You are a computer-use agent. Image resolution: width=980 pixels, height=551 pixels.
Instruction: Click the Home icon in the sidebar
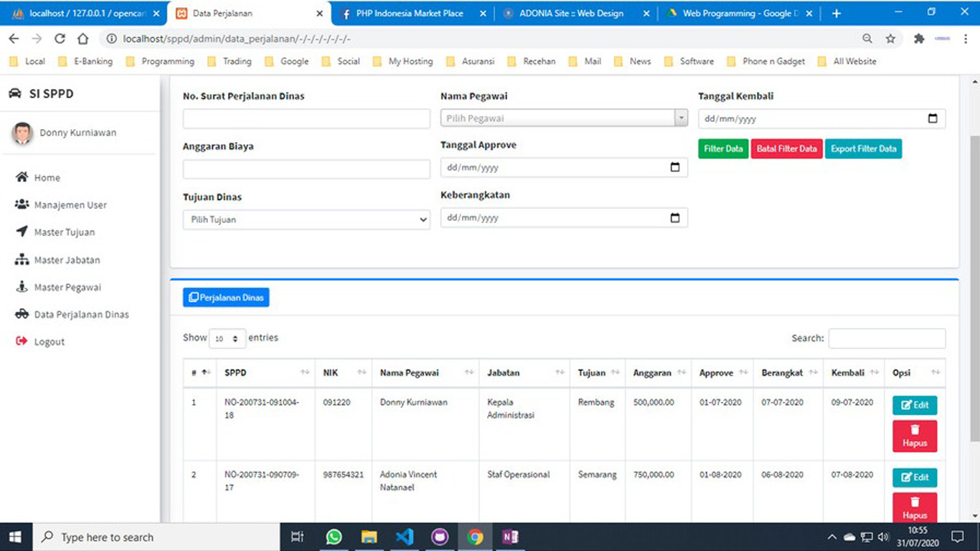click(x=22, y=177)
